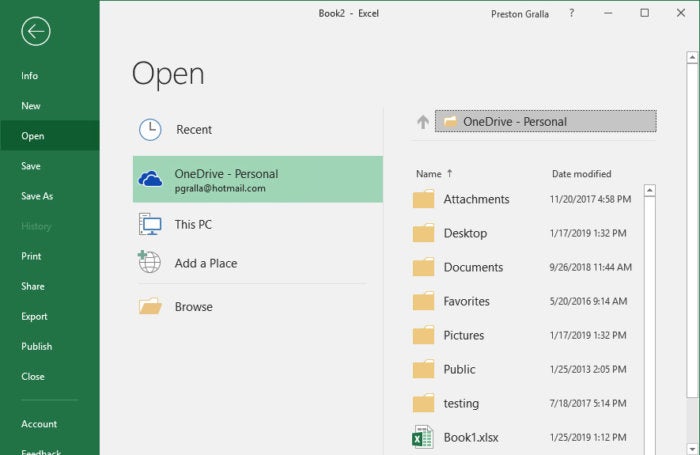
Task: Select New in the sidebar
Action: click(x=31, y=106)
